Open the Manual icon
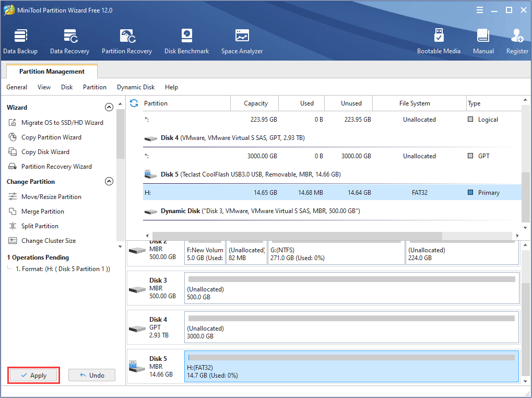This screenshot has height=398, width=532. 483,41
